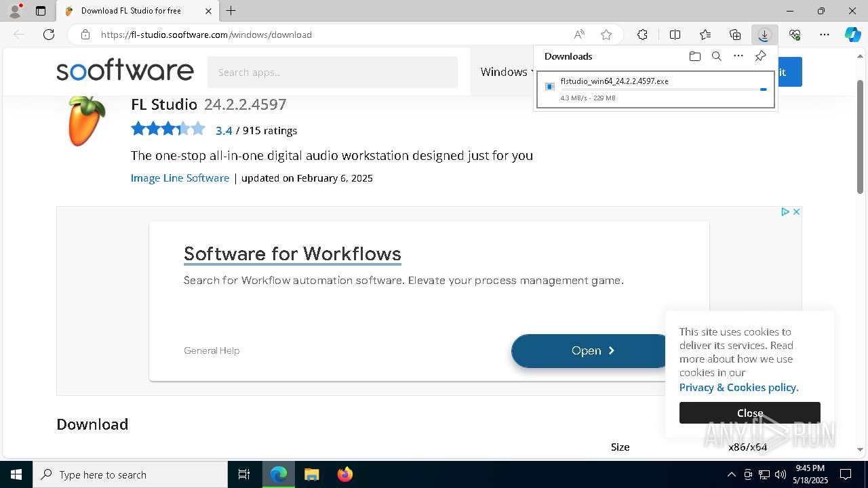
Task: Open Browser essentials
Action: coord(795,35)
